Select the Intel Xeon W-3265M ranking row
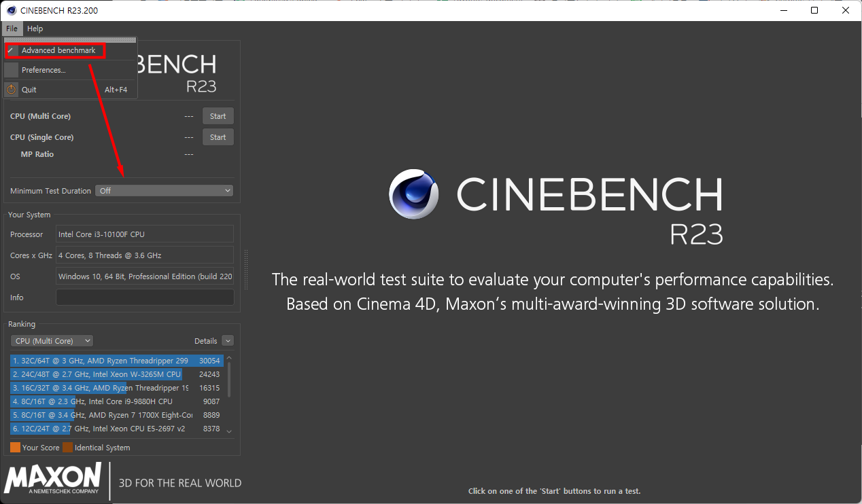Image resolution: width=862 pixels, height=504 pixels. pos(117,374)
